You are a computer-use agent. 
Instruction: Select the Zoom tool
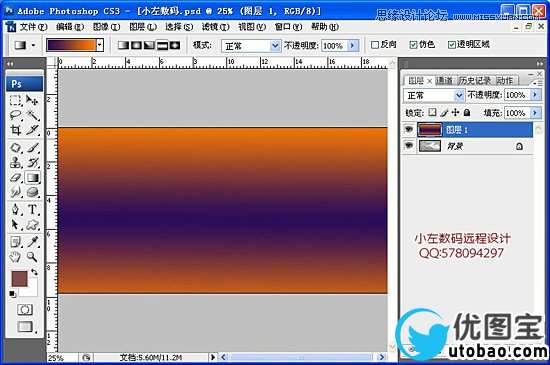tap(32, 257)
